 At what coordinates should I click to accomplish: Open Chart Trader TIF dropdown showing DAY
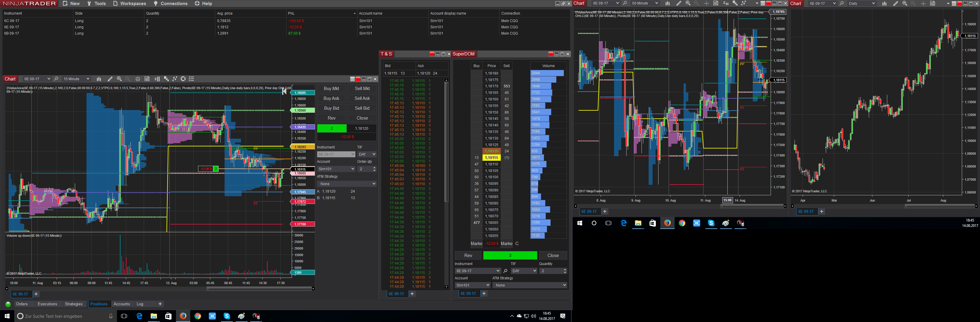(367, 154)
